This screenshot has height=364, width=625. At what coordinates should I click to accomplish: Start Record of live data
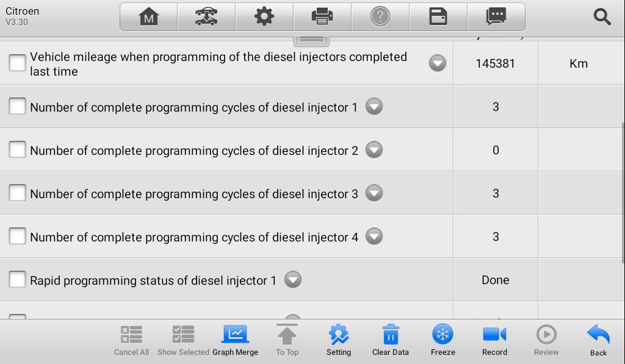point(494,340)
